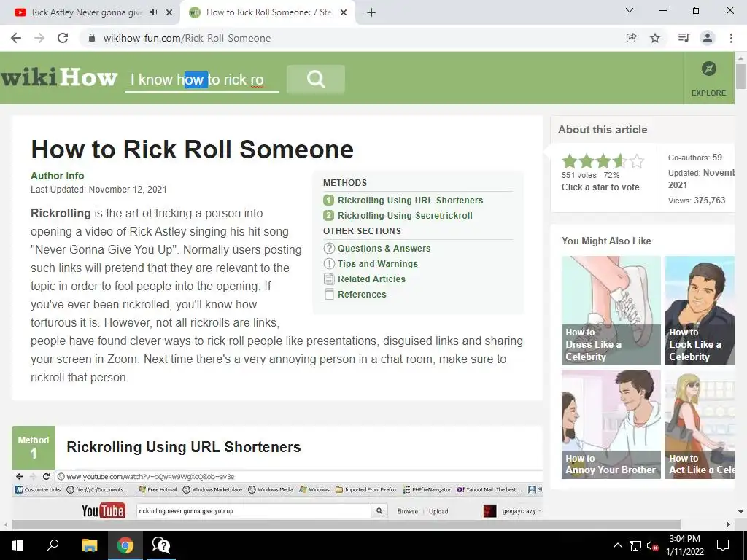Open How to Annoy Your Brother thumbnail
Image resolution: width=747 pixels, height=560 pixels.
pyautogui.click(x=611, y=424)
